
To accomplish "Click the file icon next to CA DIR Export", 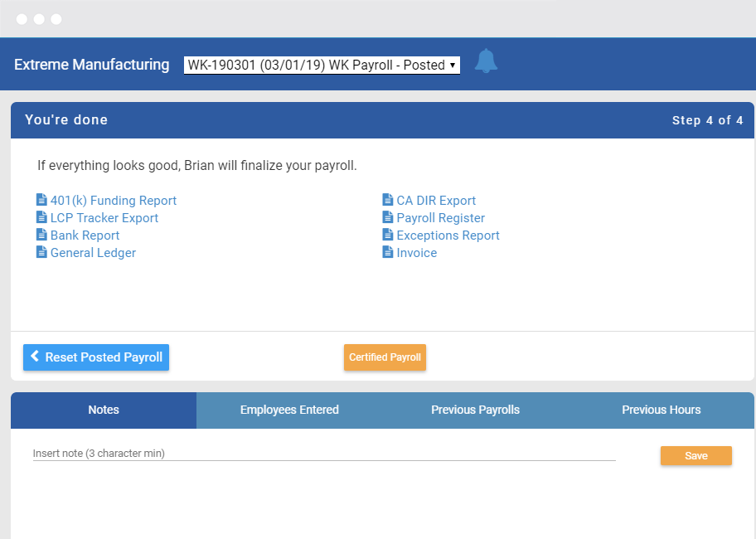I will [386, 200].
